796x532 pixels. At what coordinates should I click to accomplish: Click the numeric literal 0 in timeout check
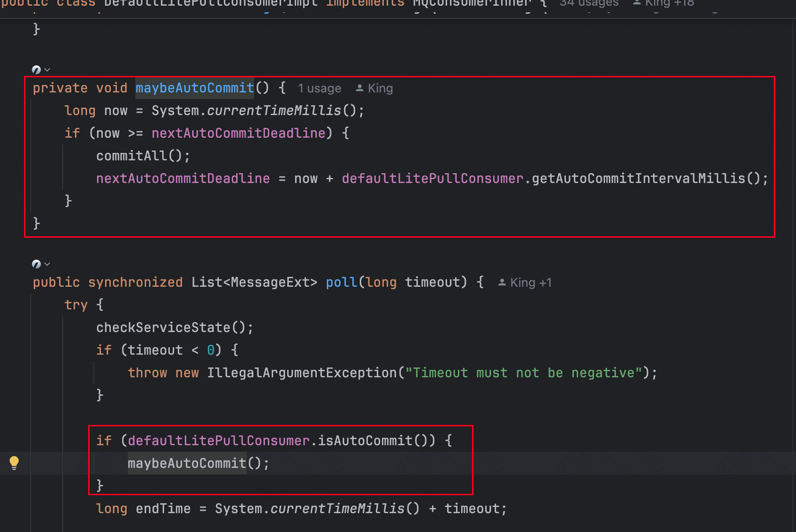coord(211,350)
